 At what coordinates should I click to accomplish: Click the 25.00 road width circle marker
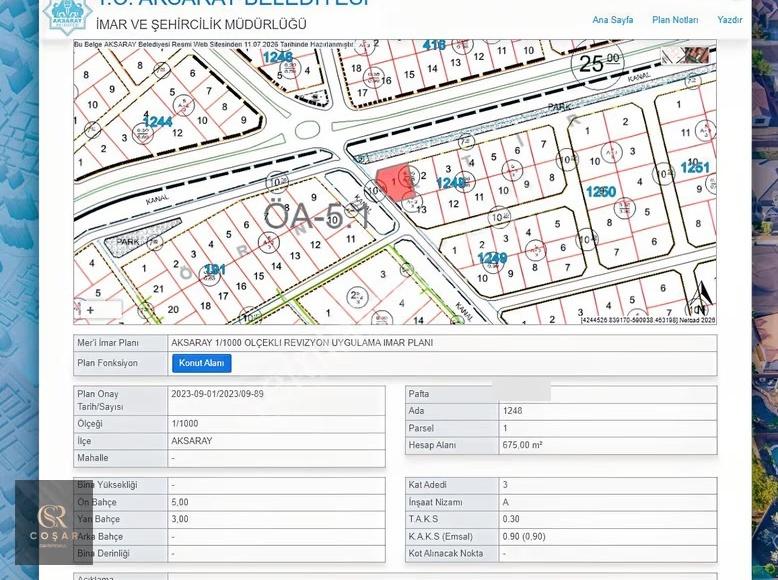click(597, 64)
